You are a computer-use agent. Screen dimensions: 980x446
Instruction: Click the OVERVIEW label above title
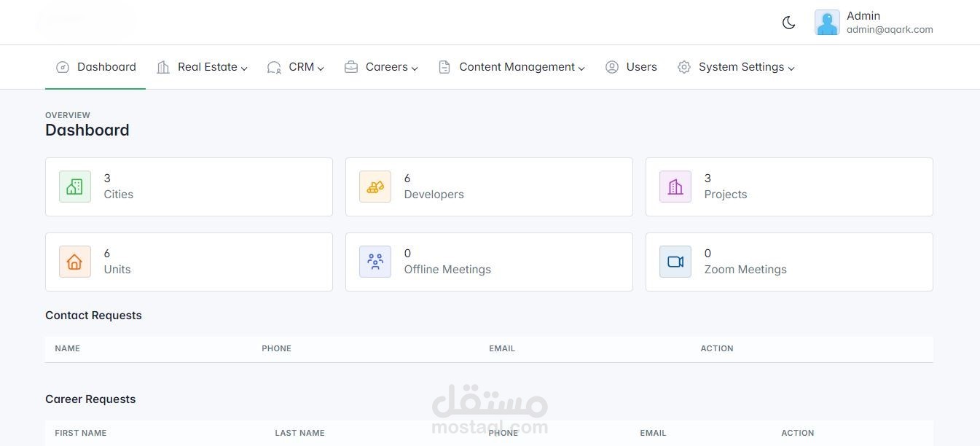[x=68, y=115]
